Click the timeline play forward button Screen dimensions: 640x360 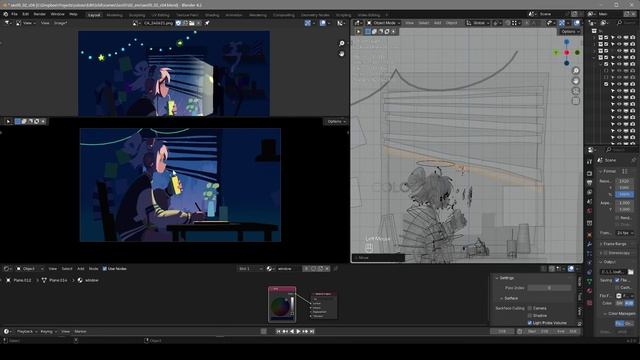click(x=298, y=331)
